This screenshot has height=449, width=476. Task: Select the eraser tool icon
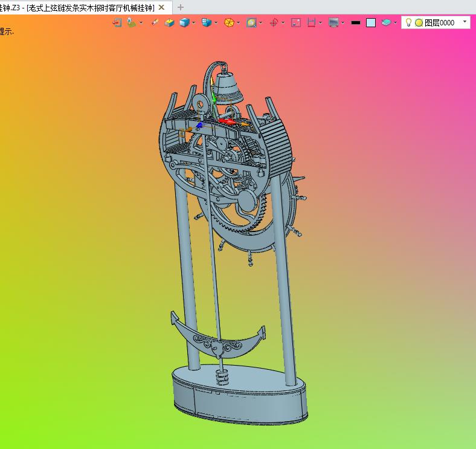155,23
